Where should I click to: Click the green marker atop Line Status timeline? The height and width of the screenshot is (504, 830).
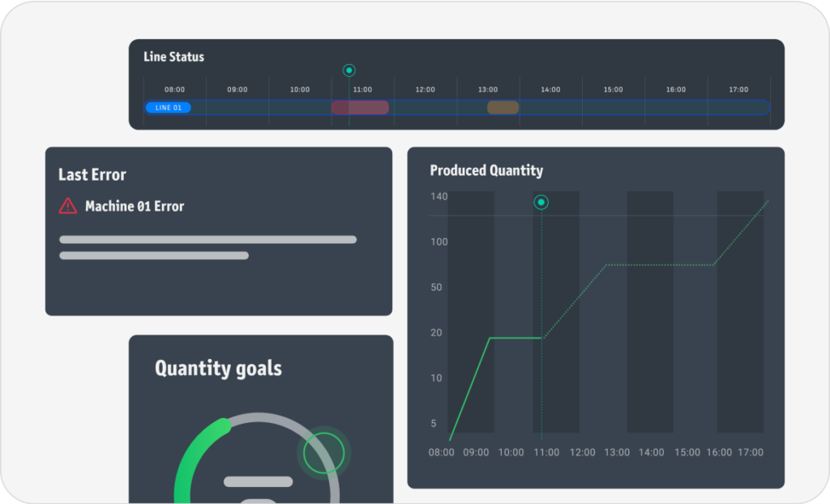(349, 70)
